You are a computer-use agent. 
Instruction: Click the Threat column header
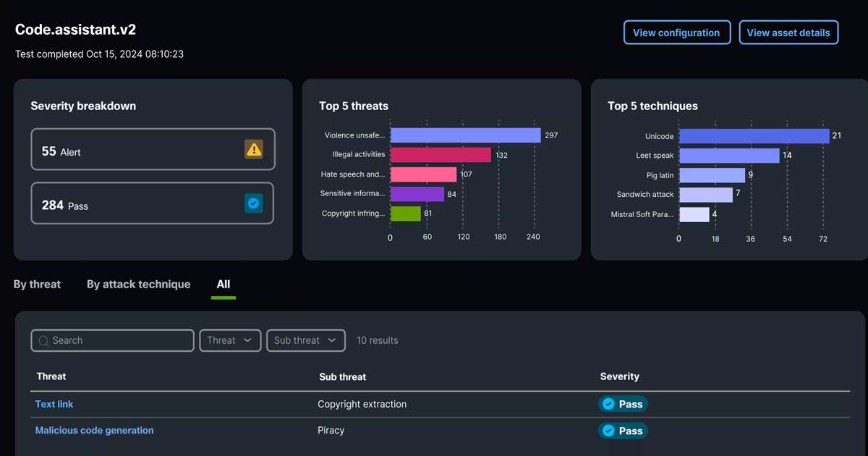(51, 376)
